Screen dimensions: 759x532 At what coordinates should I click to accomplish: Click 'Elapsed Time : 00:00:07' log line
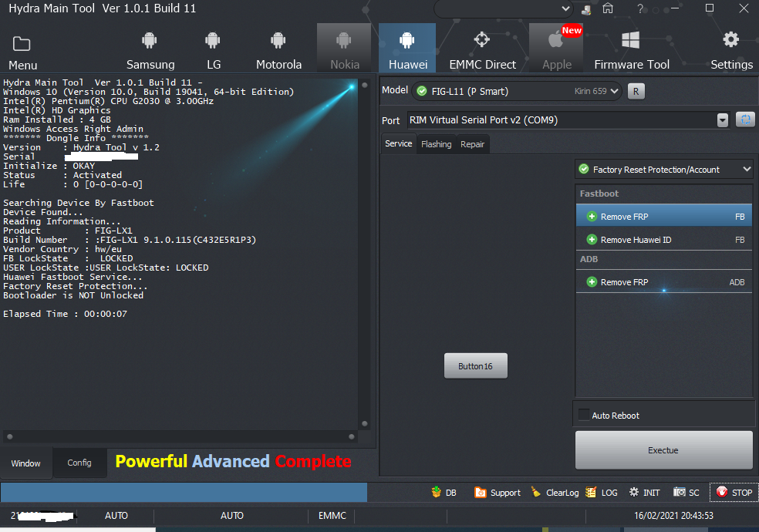click(65, 314)
